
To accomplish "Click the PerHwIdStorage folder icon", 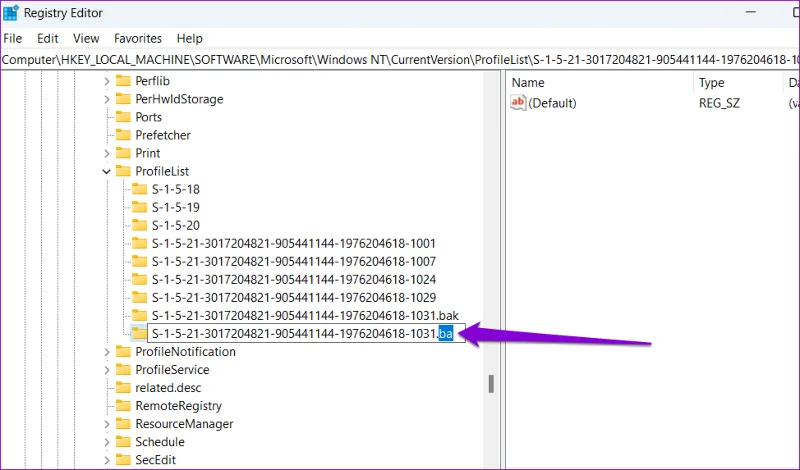I will 123,98.
